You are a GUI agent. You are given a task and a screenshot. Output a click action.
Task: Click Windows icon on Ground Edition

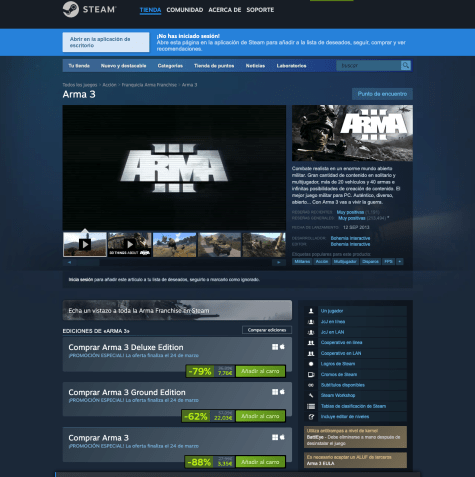(275, 392)
